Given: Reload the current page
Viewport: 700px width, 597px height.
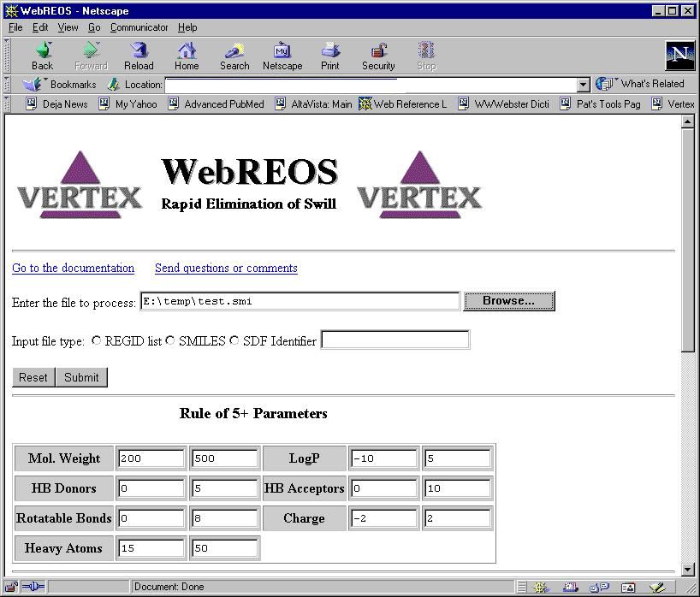Looking at the screenshot, I should pos(139,56).
